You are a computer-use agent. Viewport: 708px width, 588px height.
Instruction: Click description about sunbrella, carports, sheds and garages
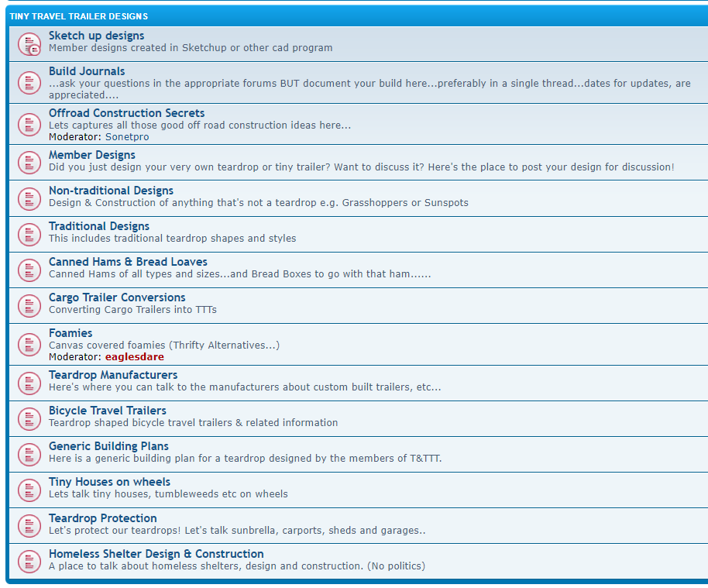237,530
